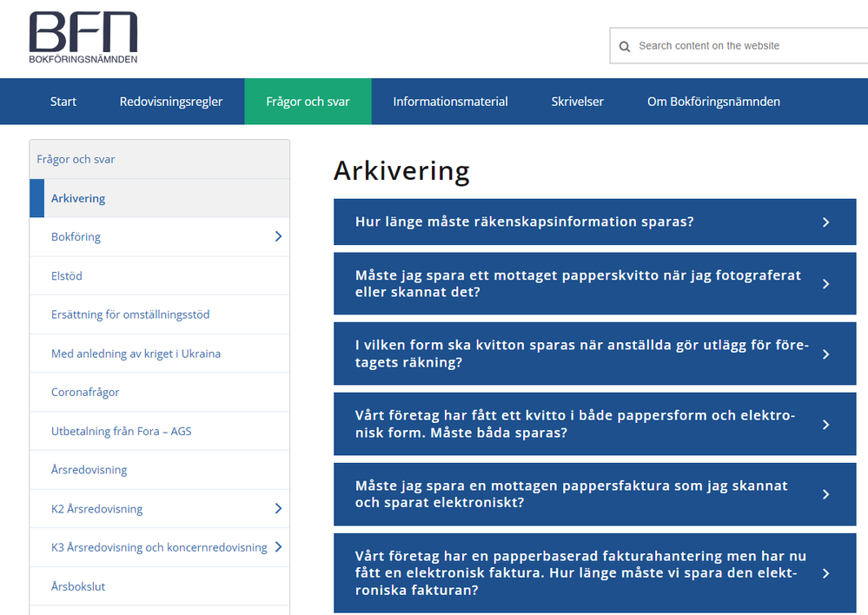This screenshot has width=868, height=615.
Task: Expand the accordion about kvitto i både pappersform
Action: tap(825, 423)
